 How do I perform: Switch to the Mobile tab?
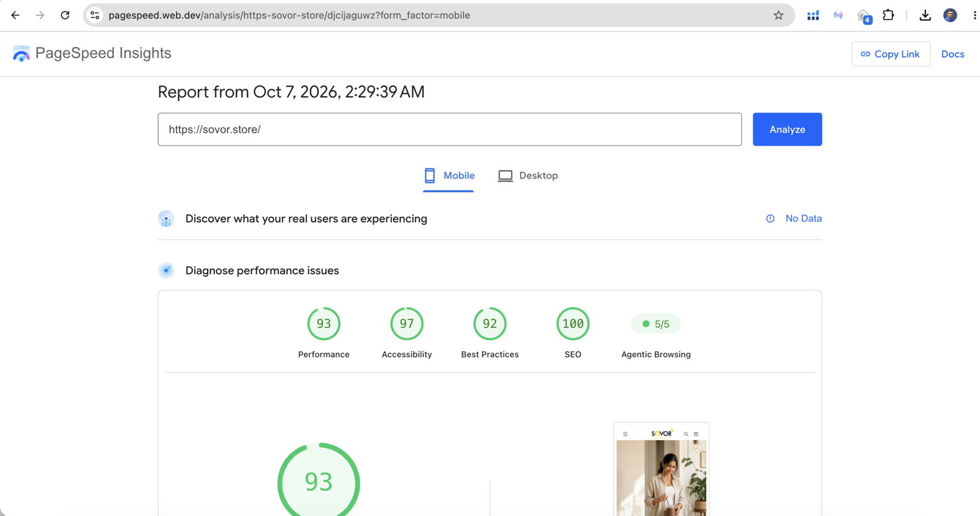449,176
